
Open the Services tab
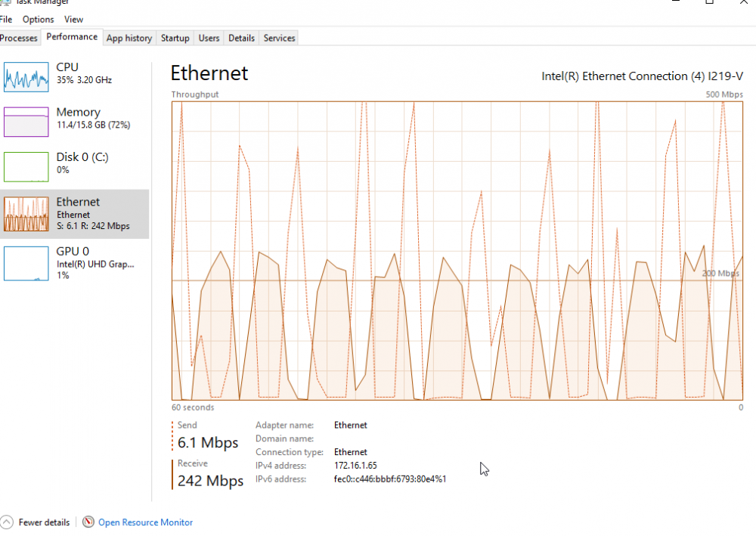tap(279, 38)
